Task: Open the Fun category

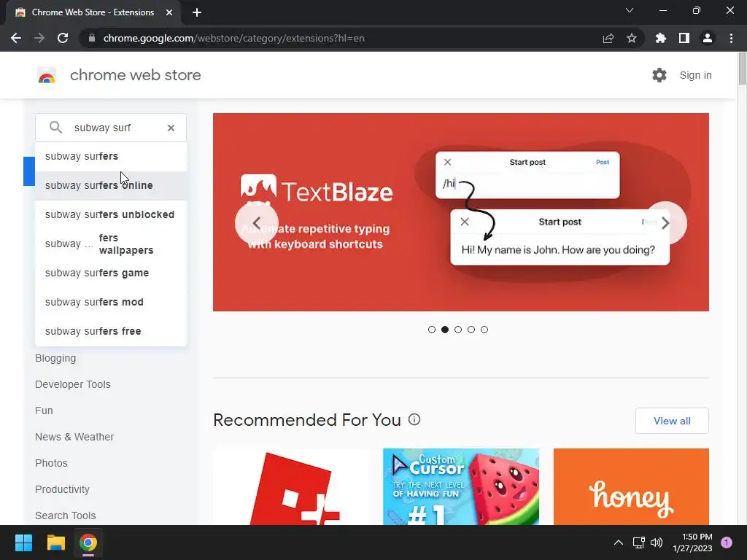Action: click(x=44, y=411)
